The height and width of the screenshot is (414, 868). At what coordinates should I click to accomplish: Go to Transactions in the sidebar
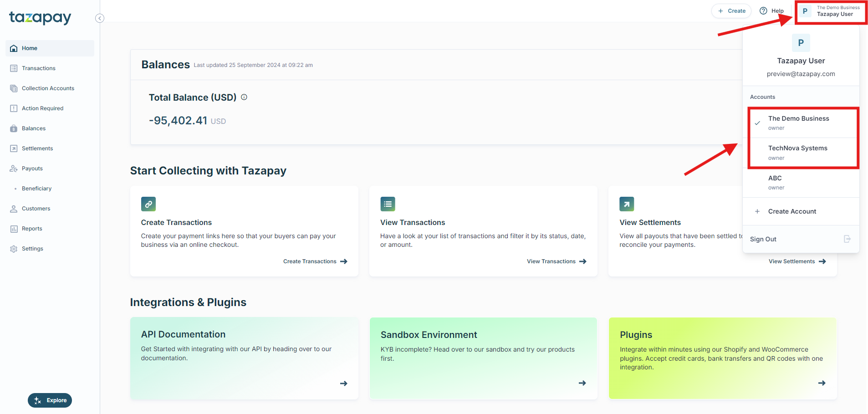[x=50, y=68]
